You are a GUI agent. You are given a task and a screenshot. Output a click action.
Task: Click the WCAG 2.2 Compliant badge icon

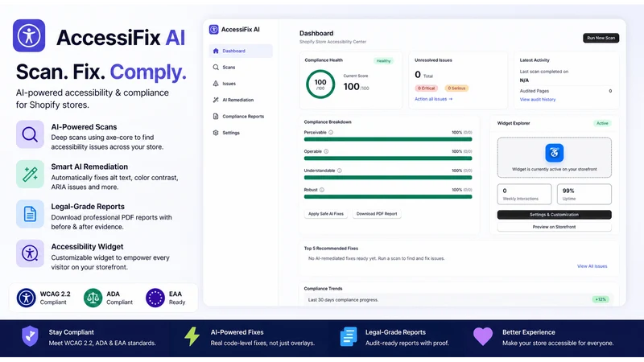coord(27,298)
